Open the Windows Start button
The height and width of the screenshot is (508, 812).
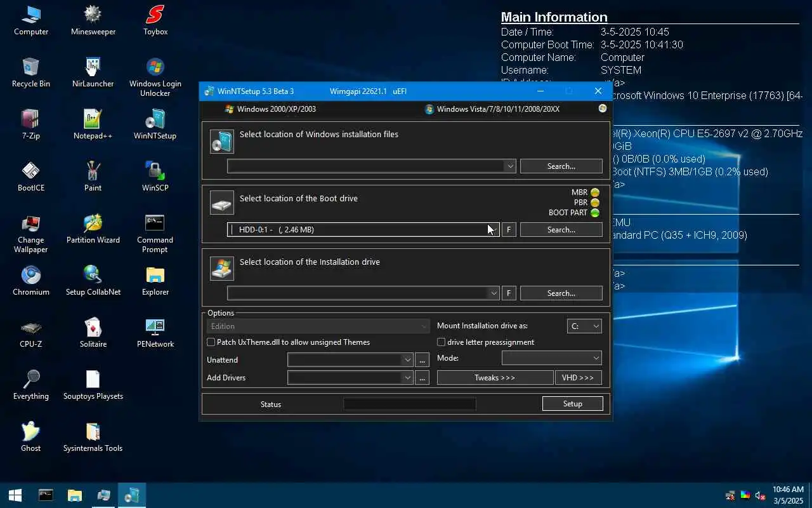(x=15, y=495)
